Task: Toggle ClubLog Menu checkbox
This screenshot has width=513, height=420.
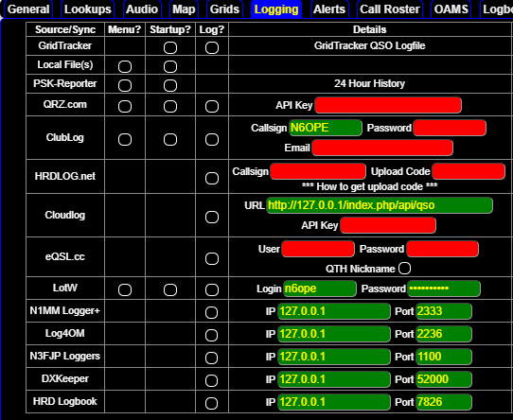Action: coord(125,140)
